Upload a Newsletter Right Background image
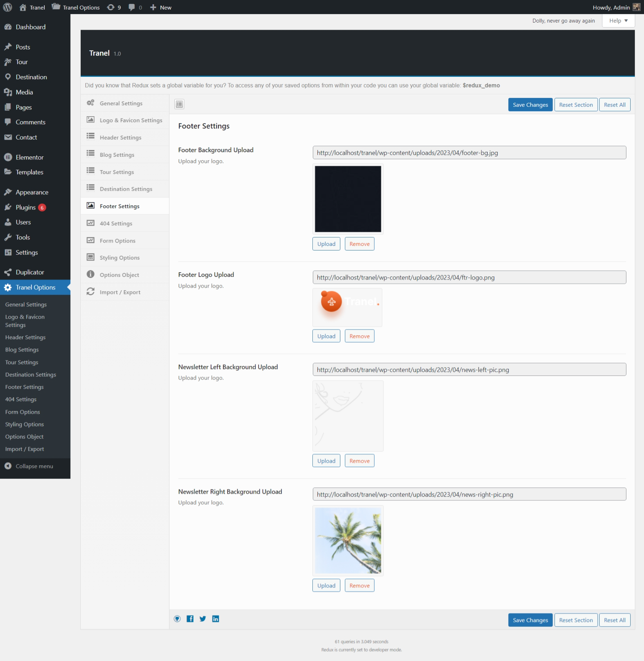 pos(326,585)
